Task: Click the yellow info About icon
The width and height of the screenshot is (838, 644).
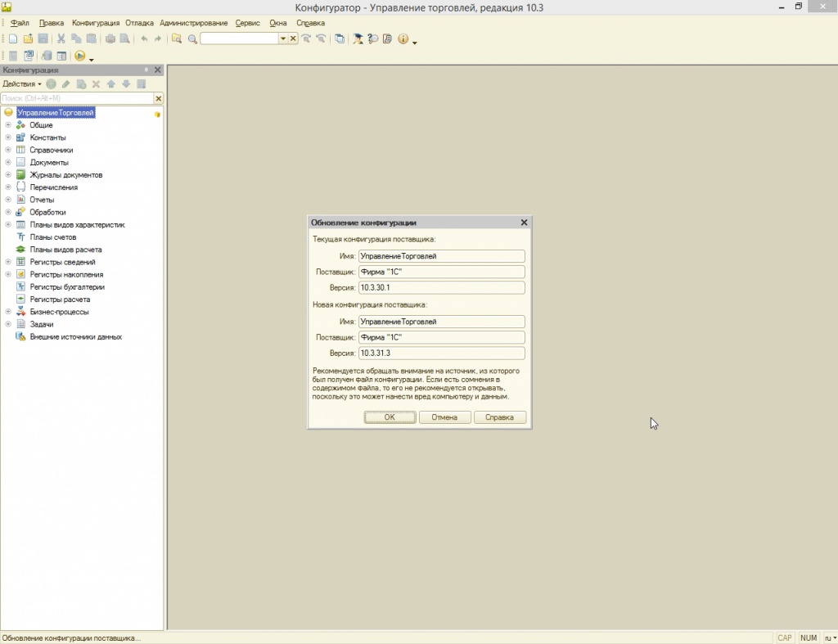Action: tap(403, 39)
